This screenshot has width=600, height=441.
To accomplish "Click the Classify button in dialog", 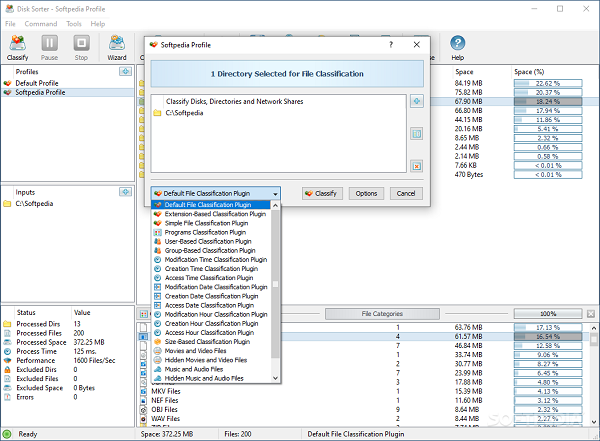I will pos(322,194).
